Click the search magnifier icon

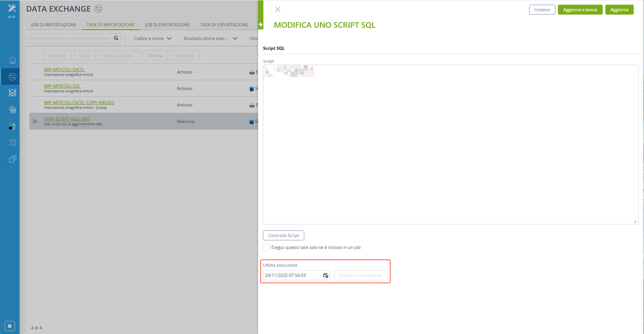pos(116,38)
